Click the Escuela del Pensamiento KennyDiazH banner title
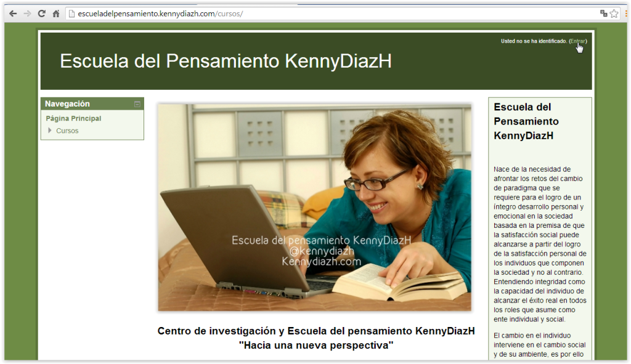 point(226,61)
